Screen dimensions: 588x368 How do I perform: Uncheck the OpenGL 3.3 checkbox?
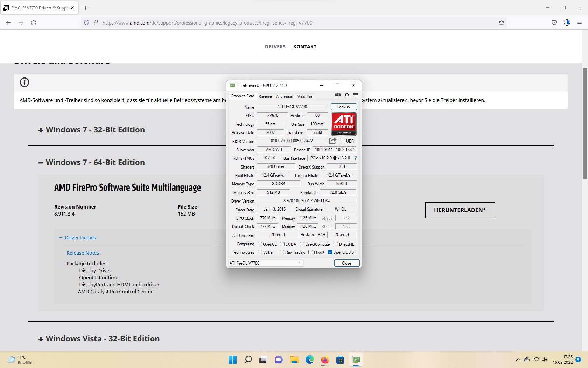coord(330,252)
